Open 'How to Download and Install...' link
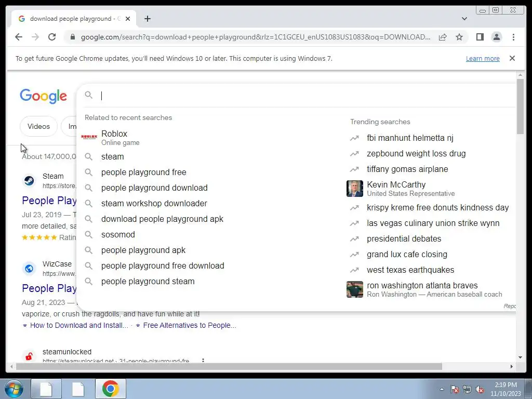 [79, 325]
